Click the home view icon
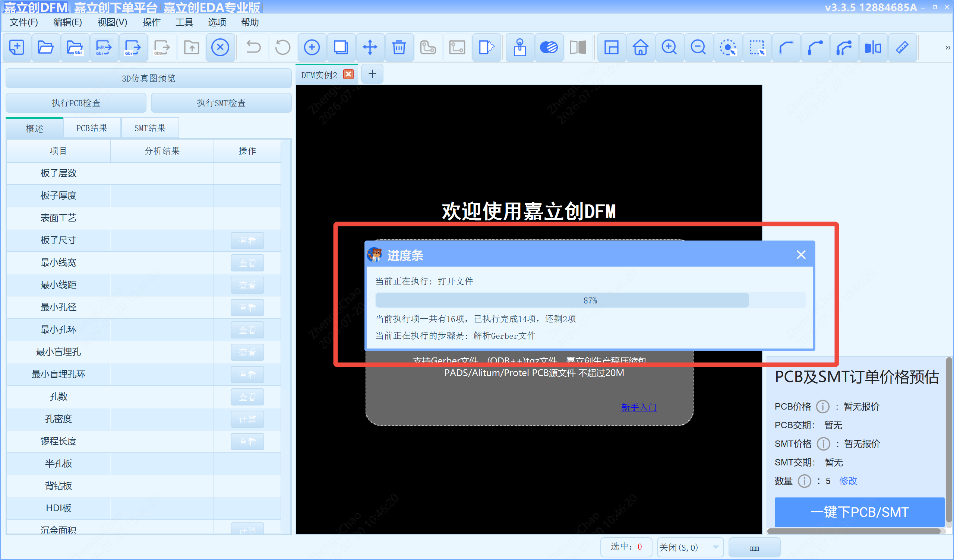This screenshot has width=954, height=560. 640,48
